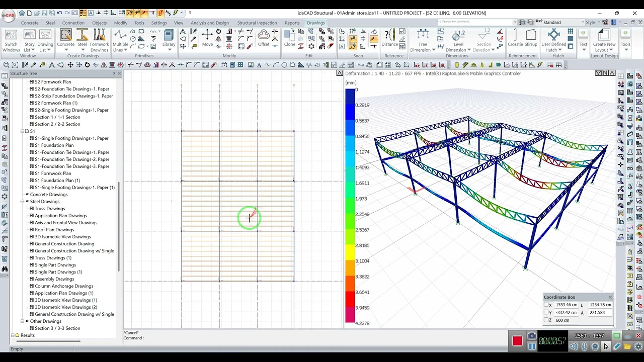The height and width of the screenshot is (362, 644).
Task: Select 'Section 3 / 3-3 Section' item
Action: [x=57, y=328]
